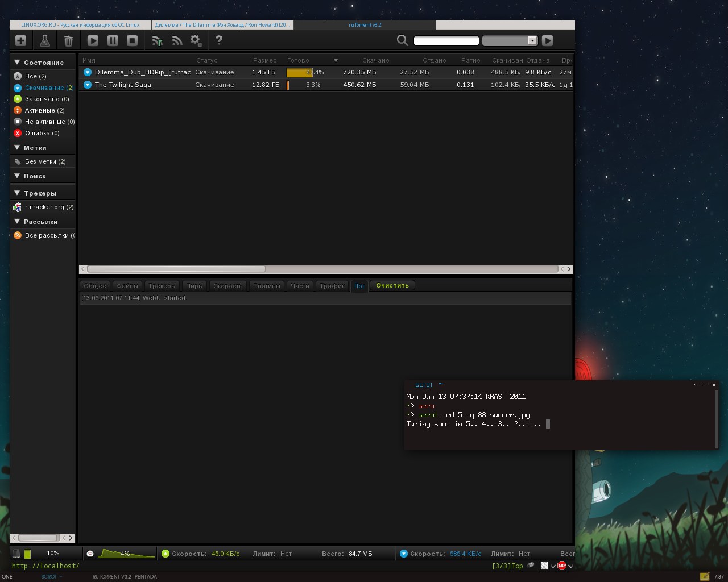Click the download speed icon in status bar
This screenshot has width=728, height=582.
404,554
